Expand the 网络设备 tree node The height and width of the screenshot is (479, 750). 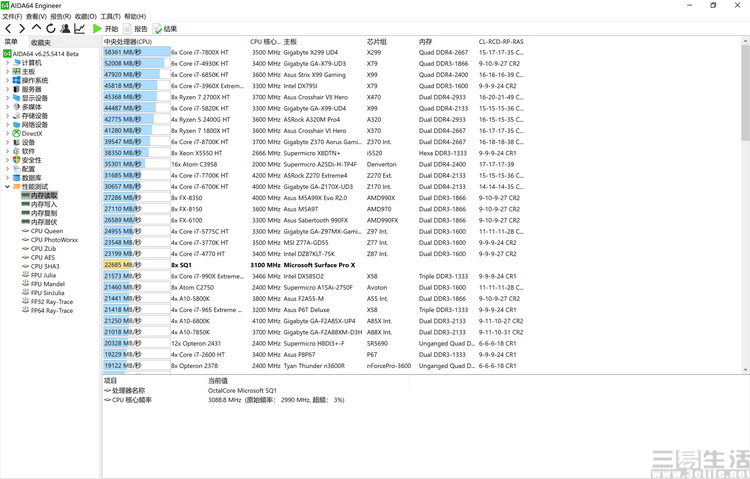pyautogui.click(x=7, y=124)
